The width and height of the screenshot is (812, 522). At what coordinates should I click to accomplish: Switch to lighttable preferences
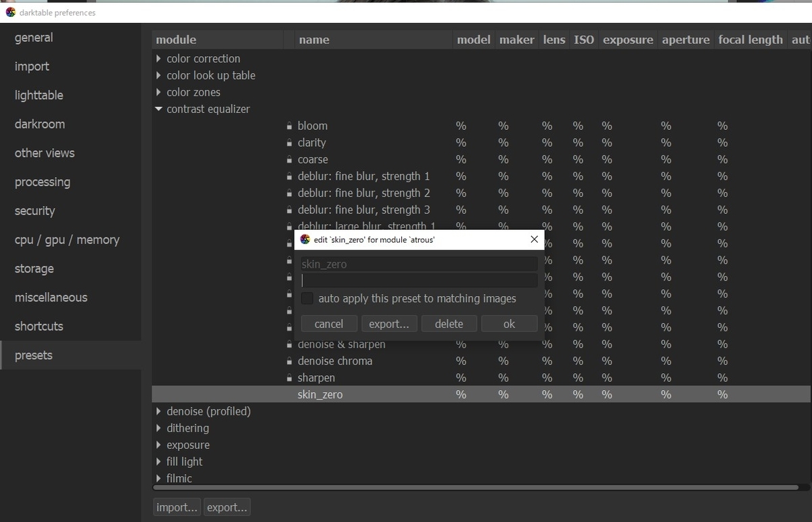70,95
